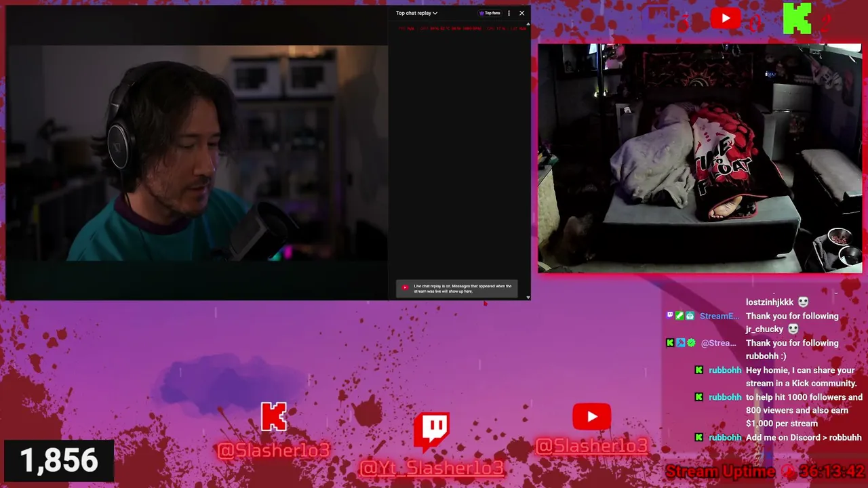Click the YouTube icon in the chat replay notice

(405, 287)
